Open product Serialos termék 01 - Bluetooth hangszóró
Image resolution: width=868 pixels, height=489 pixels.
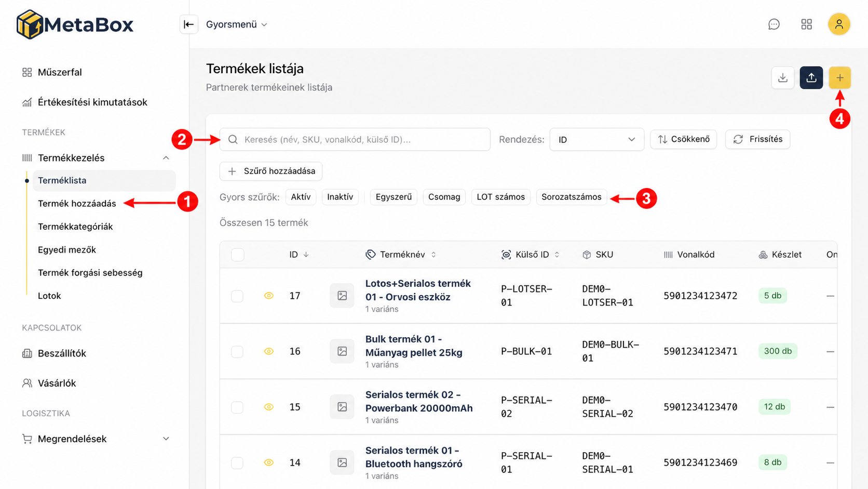pyautogui.click(x=414, y=457)
